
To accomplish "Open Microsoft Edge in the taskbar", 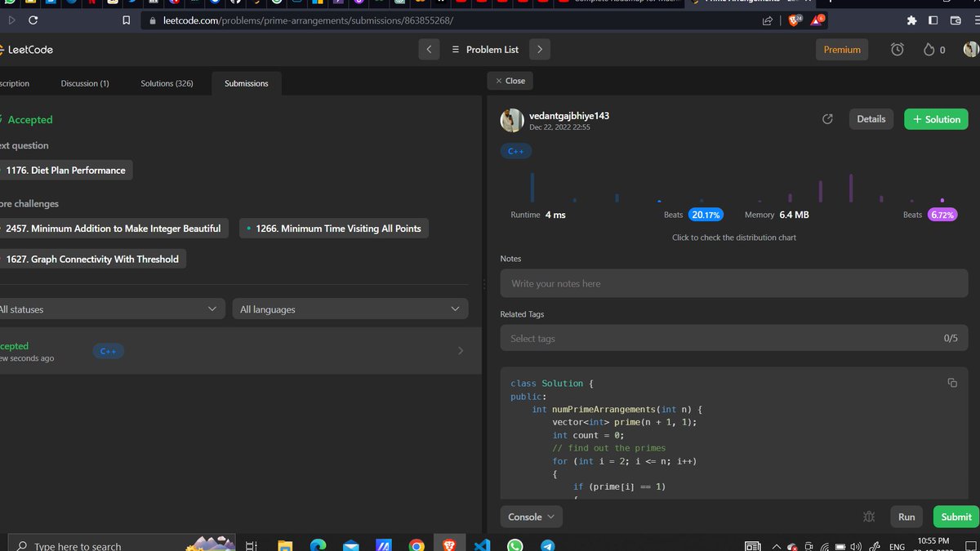I will click(x=318, y=546).
